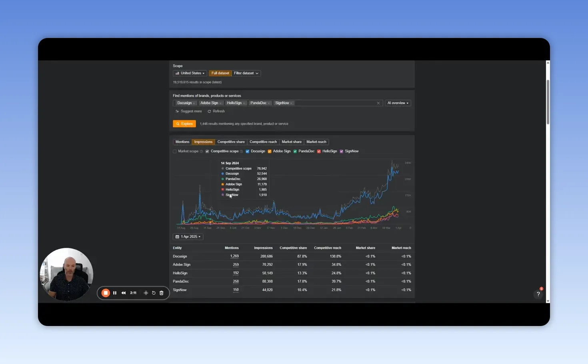588x364 pixels.
Task: Click the Competitive share column header
Action: pos(293,248)
